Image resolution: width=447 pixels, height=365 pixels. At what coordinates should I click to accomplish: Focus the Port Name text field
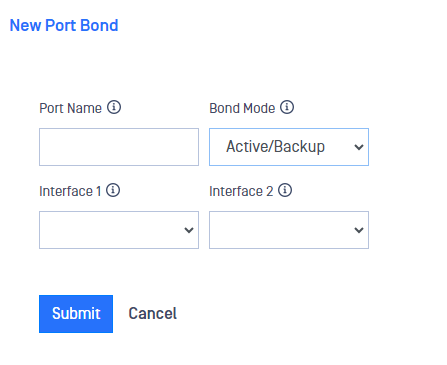[119, 147]
